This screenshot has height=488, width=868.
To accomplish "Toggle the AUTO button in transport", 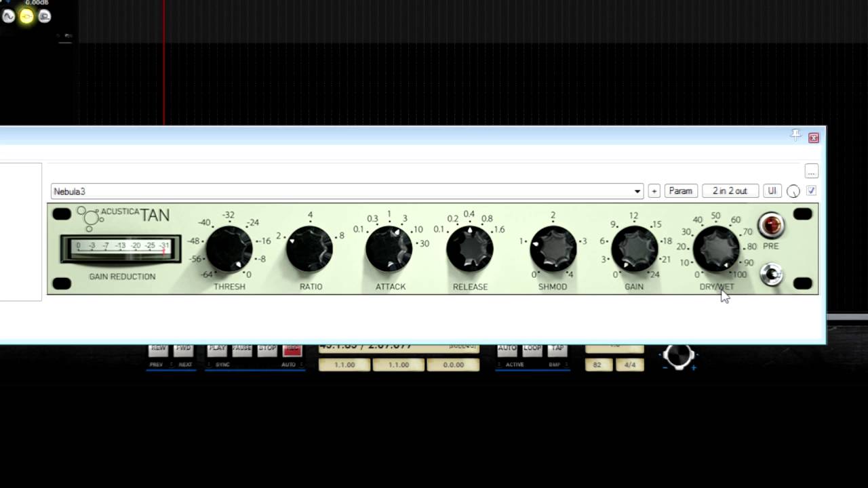I will click(507, 350).
